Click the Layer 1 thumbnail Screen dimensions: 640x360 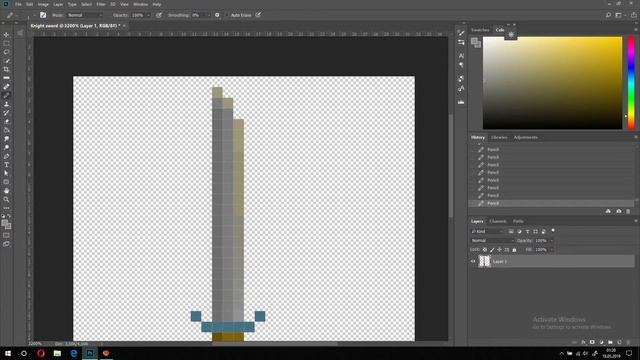click(x=484, y=261)
